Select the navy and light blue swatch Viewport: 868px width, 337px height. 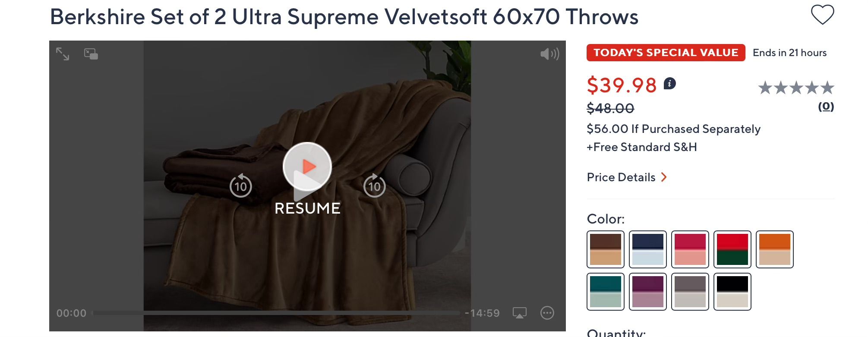[x=648, y=249]
